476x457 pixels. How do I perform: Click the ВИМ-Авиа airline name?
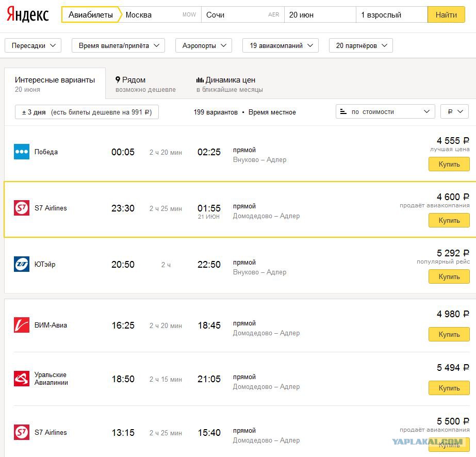click(51, 325)
